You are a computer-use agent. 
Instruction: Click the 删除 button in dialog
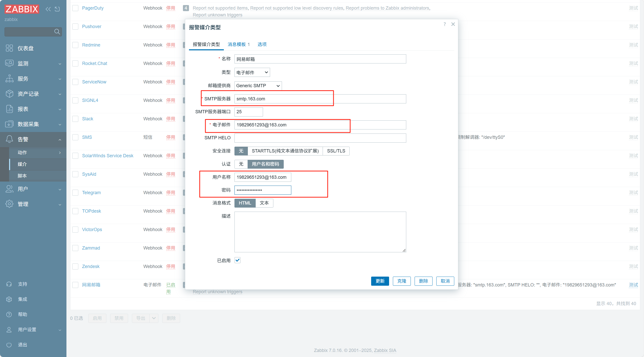click(x=423, y=281)
